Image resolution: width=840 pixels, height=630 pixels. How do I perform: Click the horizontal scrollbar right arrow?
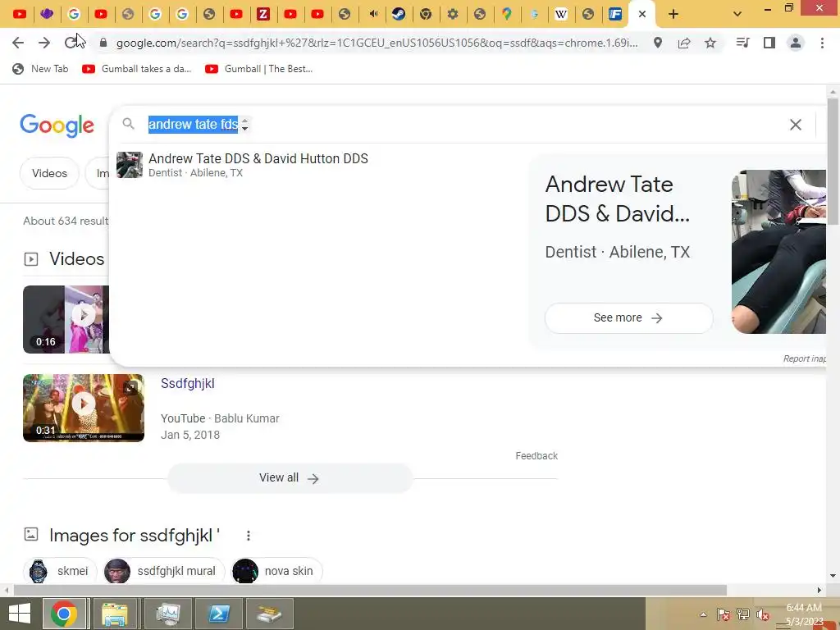(x=819, y=591)
